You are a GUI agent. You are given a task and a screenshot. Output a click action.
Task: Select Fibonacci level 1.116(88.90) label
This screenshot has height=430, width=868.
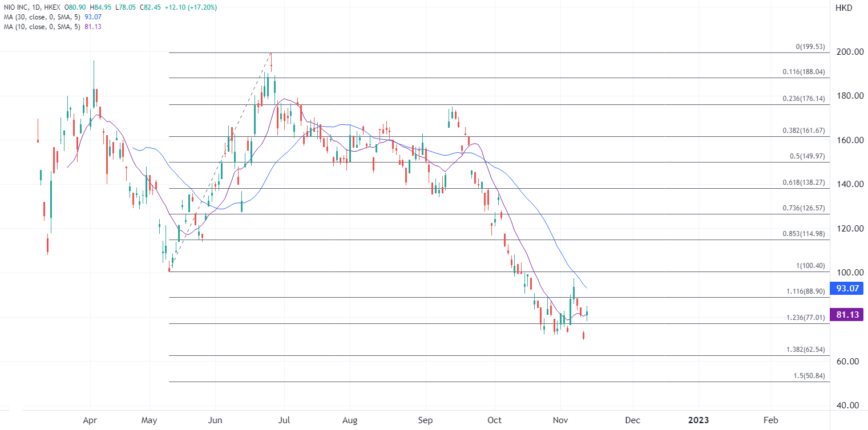pyautogui.click(x=805, y=291)
